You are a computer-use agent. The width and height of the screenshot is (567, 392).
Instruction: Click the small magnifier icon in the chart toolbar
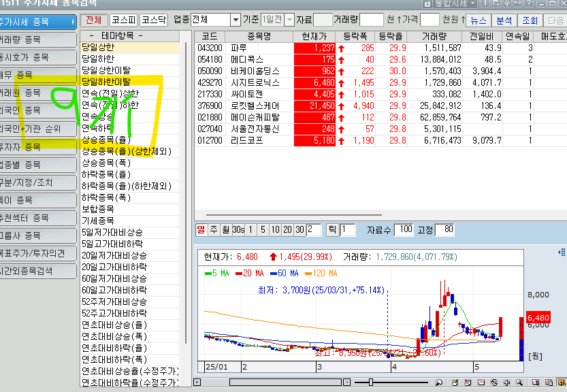(519, 382)
